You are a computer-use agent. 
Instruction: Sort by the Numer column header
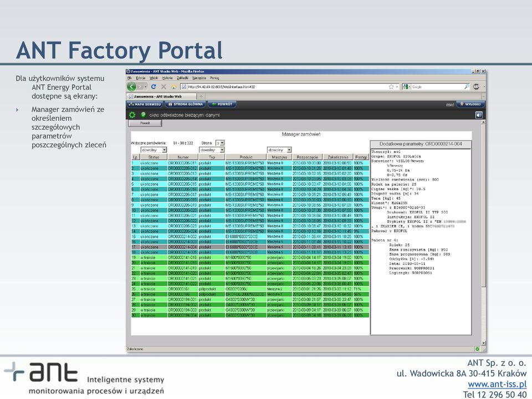[183, 157]
